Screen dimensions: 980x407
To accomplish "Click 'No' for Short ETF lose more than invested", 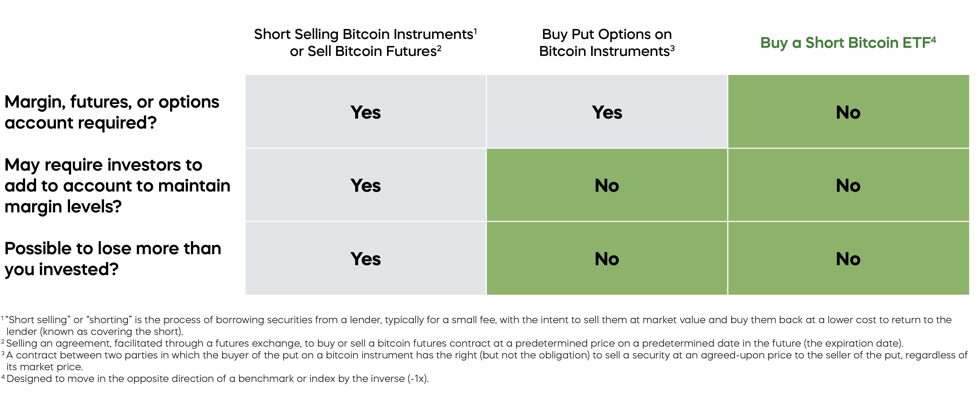I will (848, 259).
